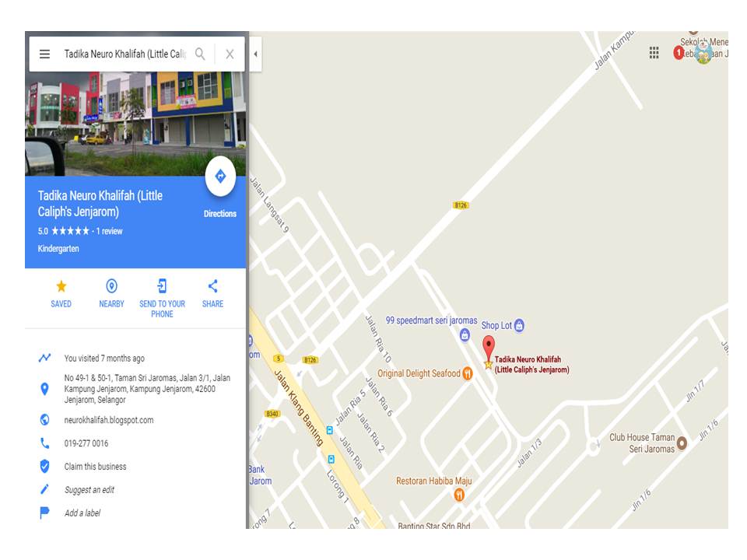Viewport: 747px width, 560px height.
Task: Open the account profile avatar
Action: coord(703,52)
